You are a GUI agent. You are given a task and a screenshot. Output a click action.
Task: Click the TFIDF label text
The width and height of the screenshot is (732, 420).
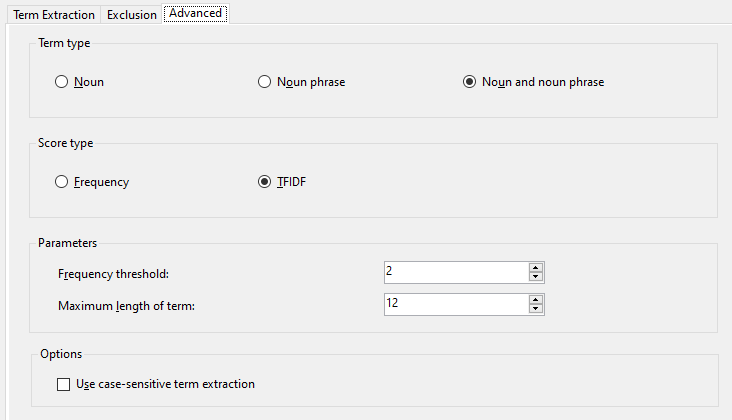[x=294, y=182]
